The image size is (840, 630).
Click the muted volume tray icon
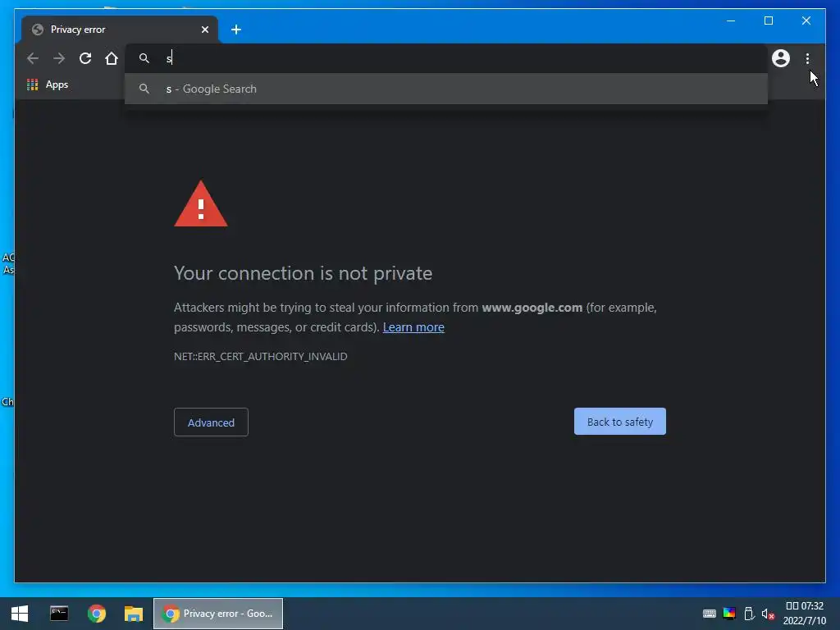(768, 614)
